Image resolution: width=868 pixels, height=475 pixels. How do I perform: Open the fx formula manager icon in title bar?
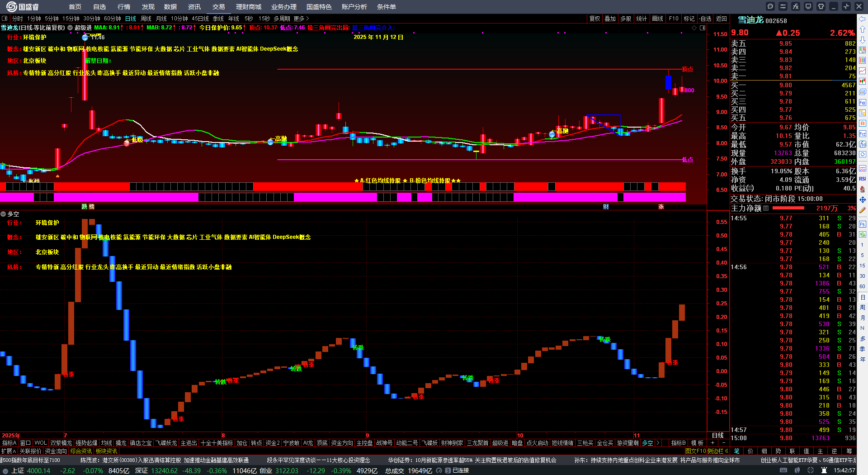(796, 6)
